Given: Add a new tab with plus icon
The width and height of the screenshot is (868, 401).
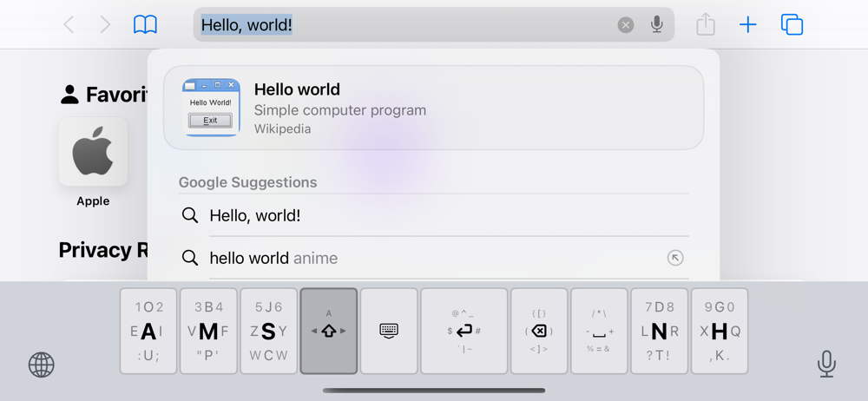Looking at the screenshot, I should [x=748, y=25].
